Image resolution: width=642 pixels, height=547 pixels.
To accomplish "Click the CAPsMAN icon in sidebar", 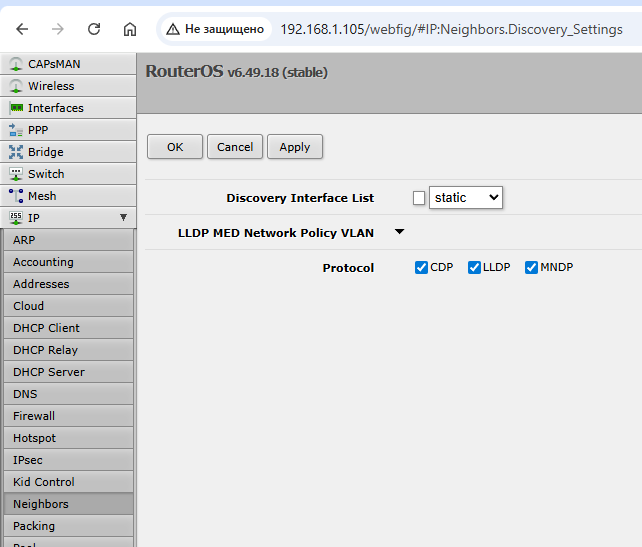I will (16, 64).
